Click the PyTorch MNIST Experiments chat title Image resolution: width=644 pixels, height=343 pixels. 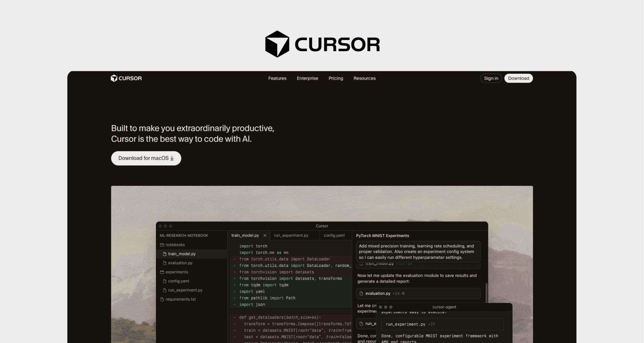[382, 236]
